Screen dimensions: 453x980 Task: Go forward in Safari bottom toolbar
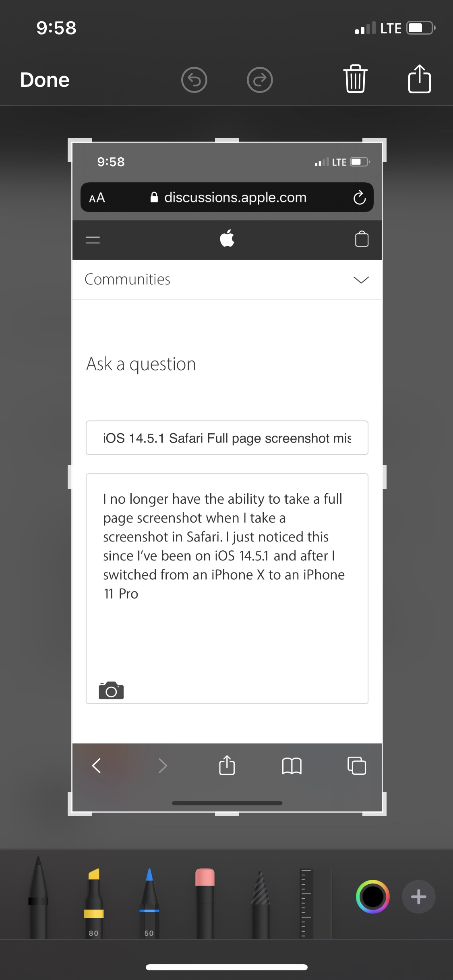pyautogui.click(x=162, y=766)
